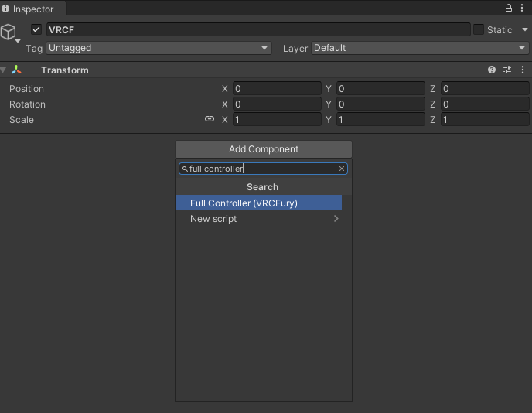Open Transform component context menu
Viewport: 532px width, 413px height.
point(523,70)
